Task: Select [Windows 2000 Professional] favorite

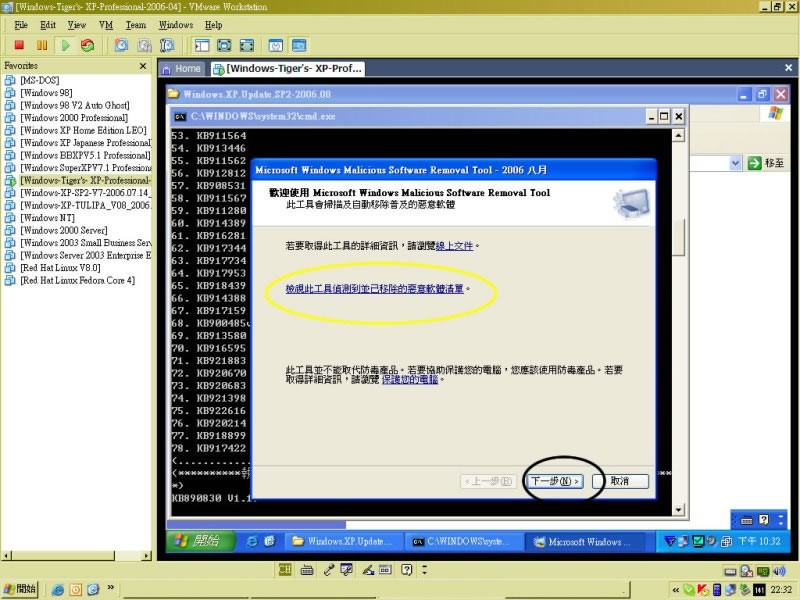Action: coord(74,118)
